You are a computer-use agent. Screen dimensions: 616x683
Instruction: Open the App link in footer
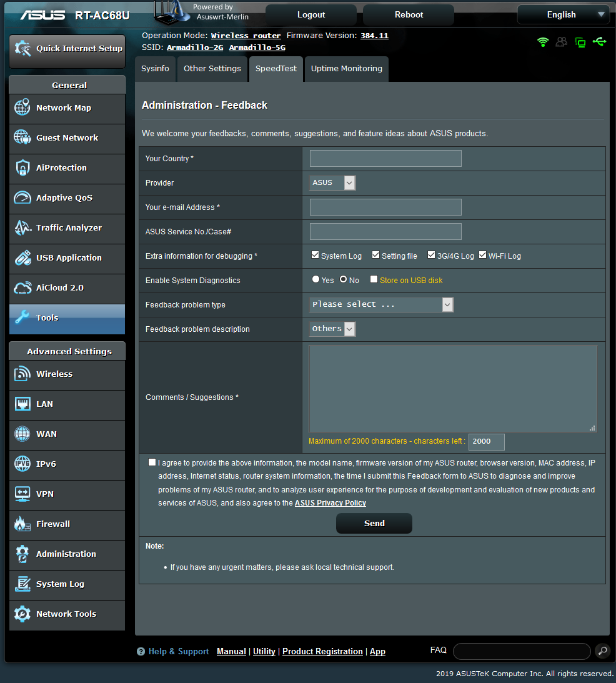coord(378,651)
